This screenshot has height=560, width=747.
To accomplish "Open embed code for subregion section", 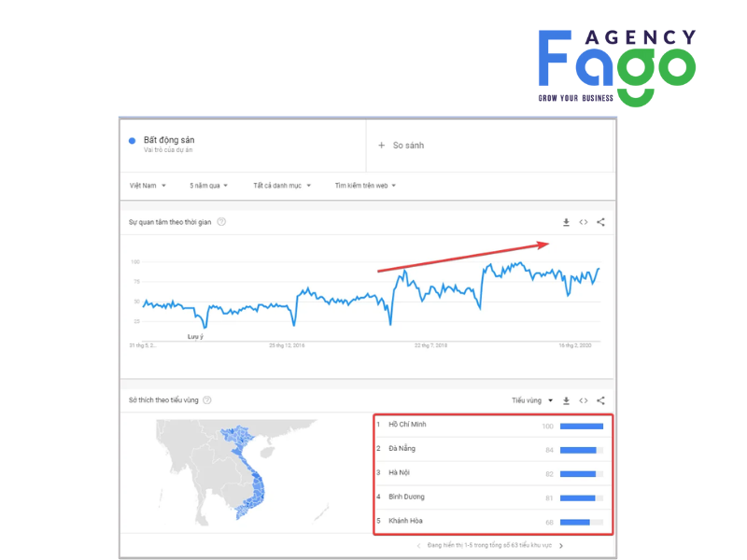I will [x=584, y=400].
